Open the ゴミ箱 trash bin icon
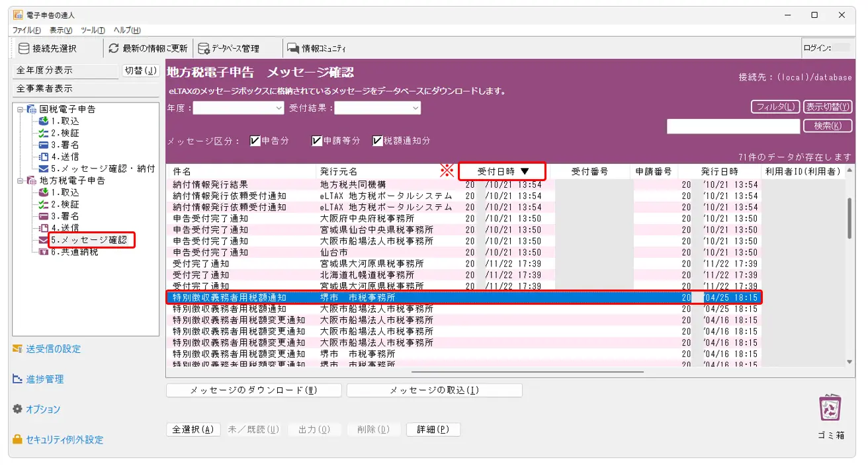Image resolution: width=868 pixels, height=468 pixels. pos(830,408)
